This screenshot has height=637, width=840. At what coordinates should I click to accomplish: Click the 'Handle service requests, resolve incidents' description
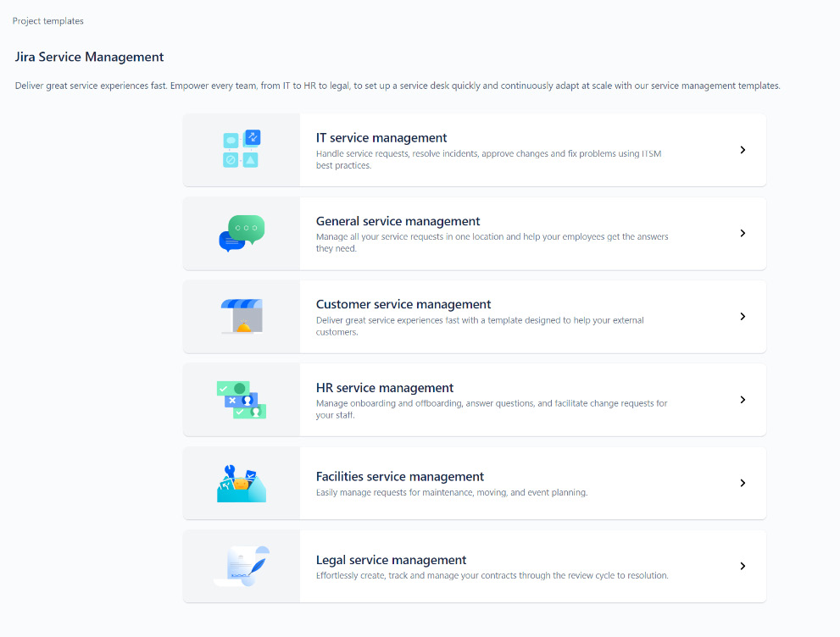tap(488, 159)
